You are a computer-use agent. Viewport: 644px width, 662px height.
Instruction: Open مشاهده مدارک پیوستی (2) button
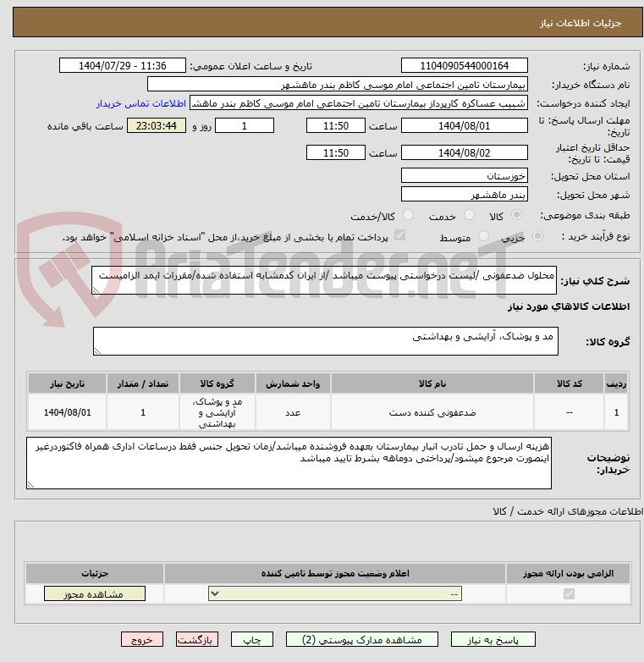coord(362,640)
